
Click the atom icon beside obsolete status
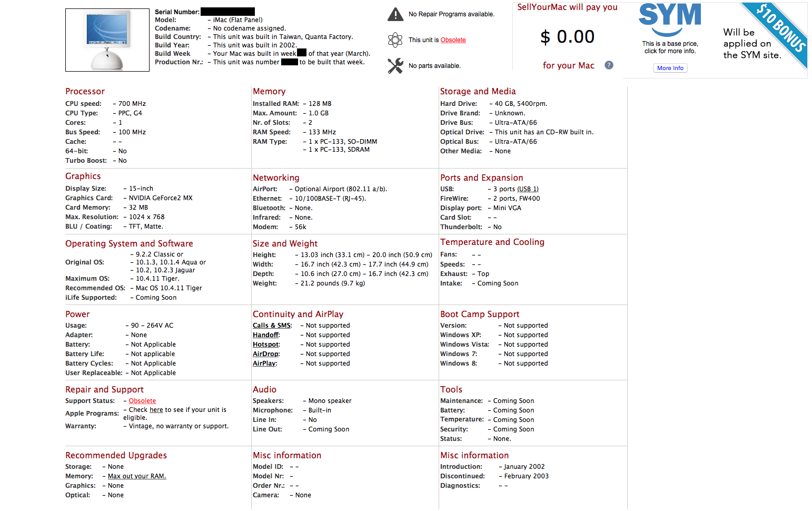[x=395, y=40]
